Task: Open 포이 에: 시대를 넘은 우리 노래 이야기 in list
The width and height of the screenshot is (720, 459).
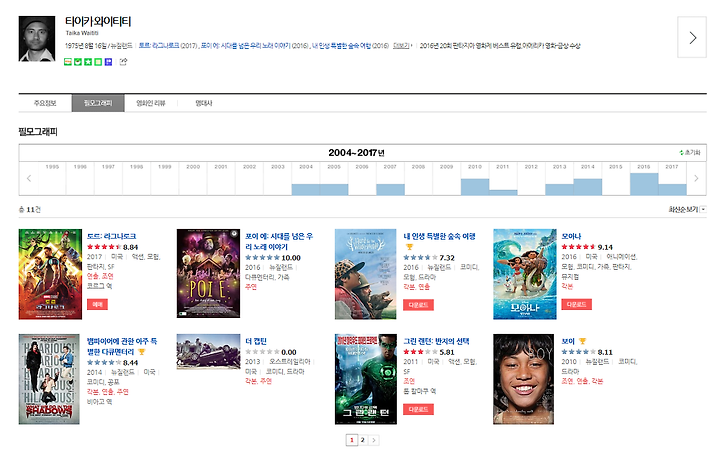Action: click(279, 241)
